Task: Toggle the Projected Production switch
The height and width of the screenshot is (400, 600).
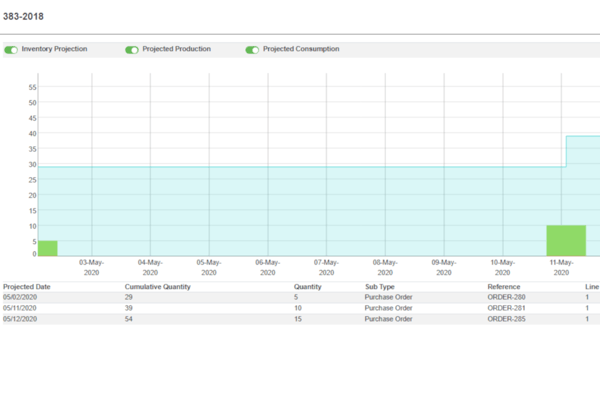Action: [x=132, y=50]
